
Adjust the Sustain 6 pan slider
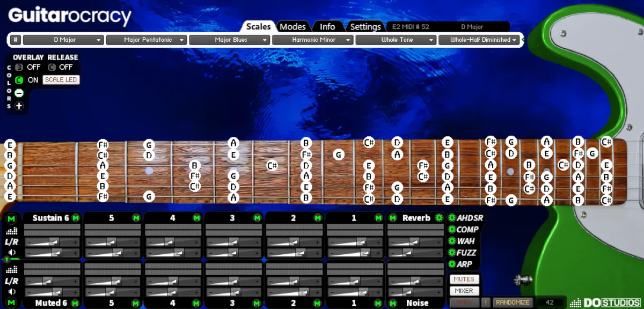coord(52,242)
